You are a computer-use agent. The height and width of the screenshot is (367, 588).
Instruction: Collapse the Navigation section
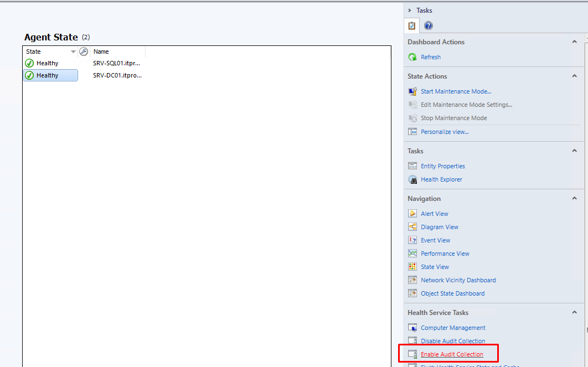(574, 198)
